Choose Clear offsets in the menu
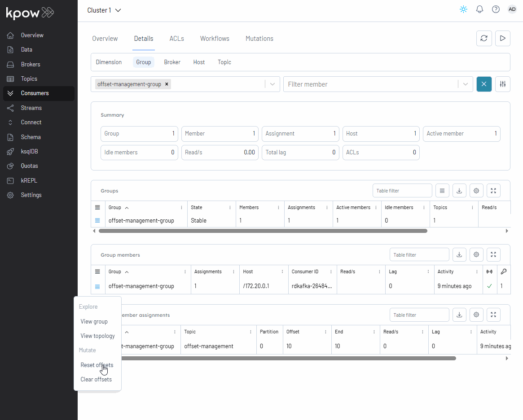The width and height of the screenshot is (523, 420). [96, 379]
